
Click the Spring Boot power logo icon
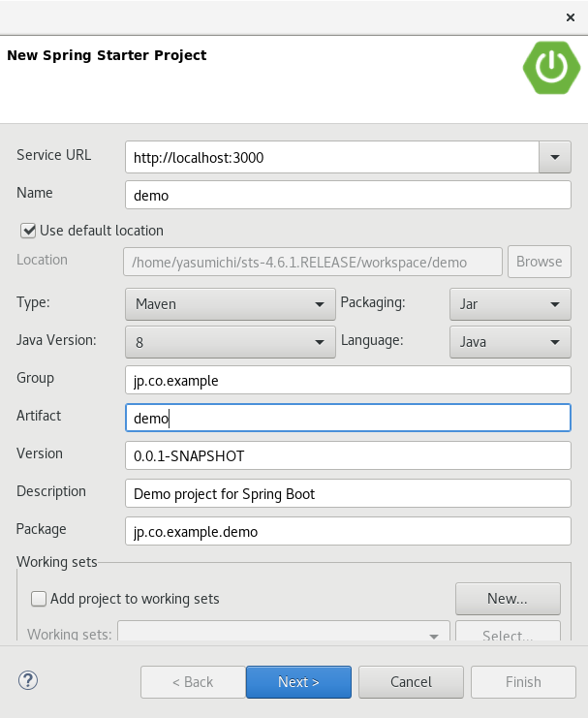[x=551, y=68]
